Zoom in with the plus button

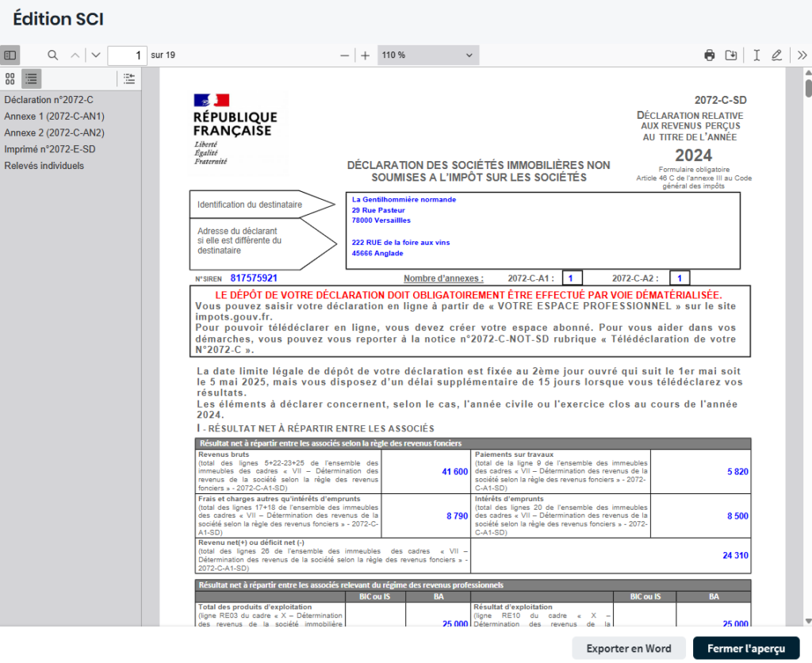click(366, 56)
